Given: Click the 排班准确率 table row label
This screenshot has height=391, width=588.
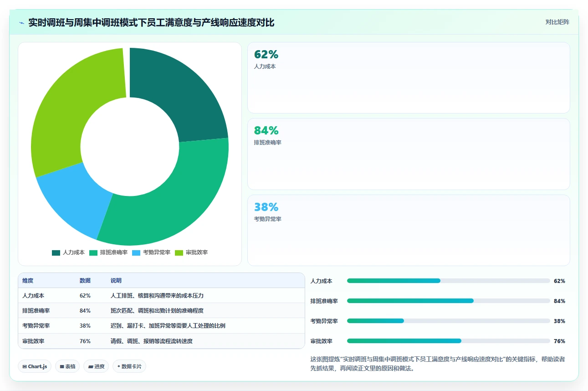Looking at the screenshot, I should [36, 311].
